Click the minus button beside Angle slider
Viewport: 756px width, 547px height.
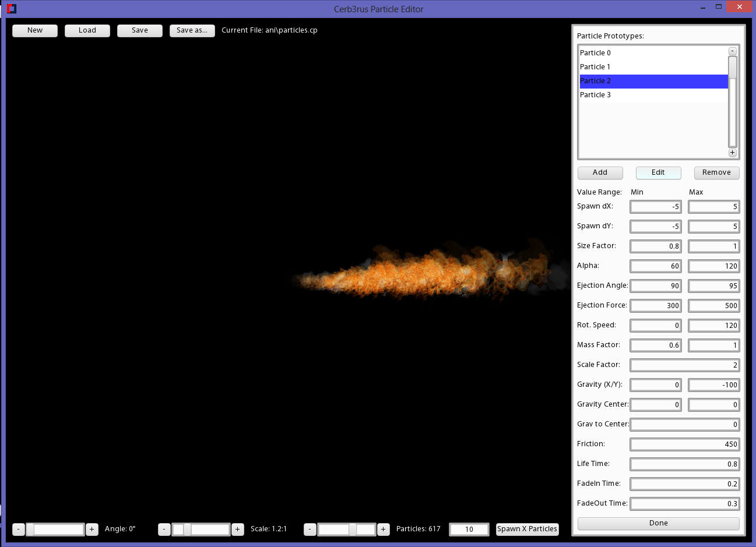[19, 529]
